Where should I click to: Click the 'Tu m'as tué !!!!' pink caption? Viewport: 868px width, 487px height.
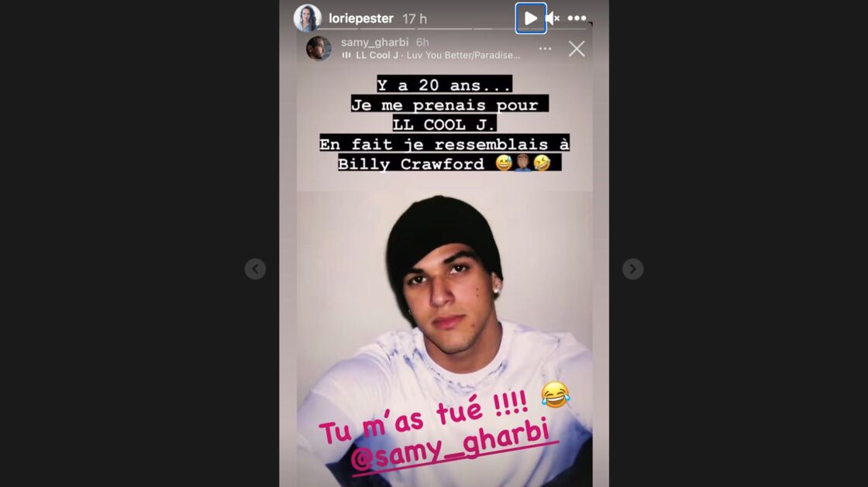424,417
